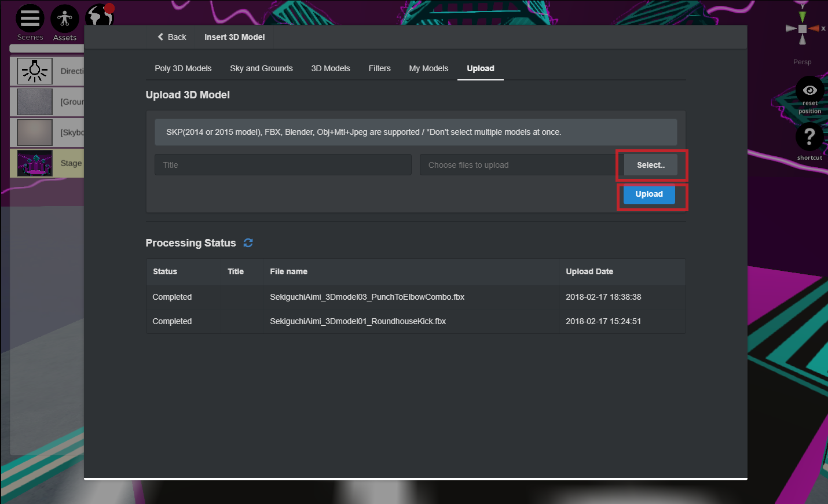
Task: Click the PunchToElbowCombo.fbx file name
Action: coord(367,297)
